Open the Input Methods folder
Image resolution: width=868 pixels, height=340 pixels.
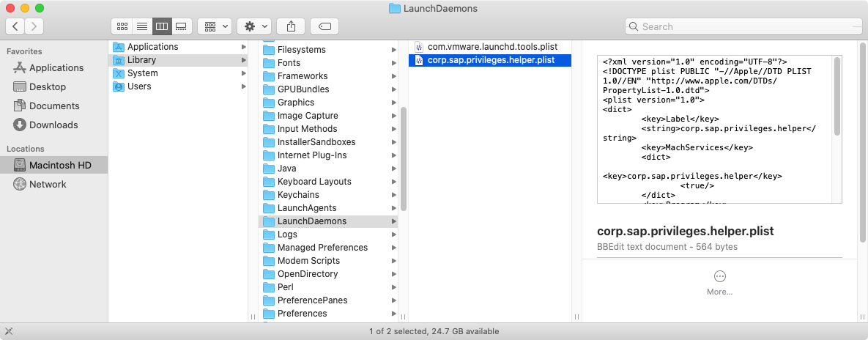[x=329, y=129]
